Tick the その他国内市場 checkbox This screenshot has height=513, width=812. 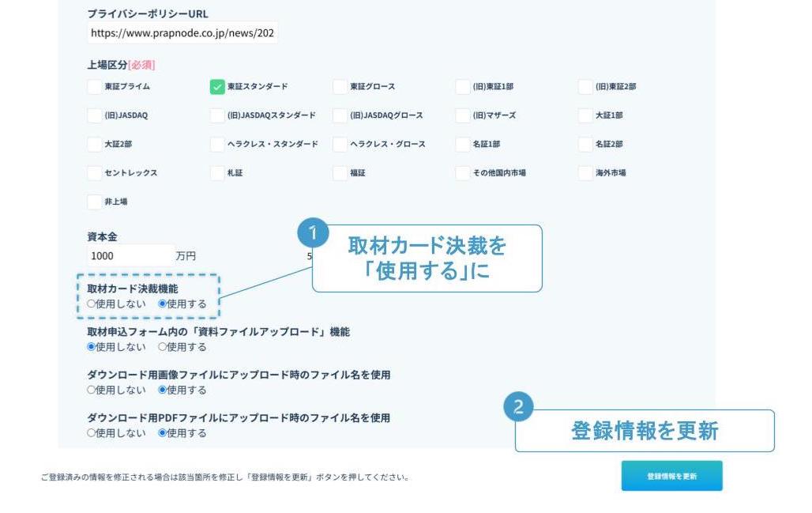click(463, 173)
